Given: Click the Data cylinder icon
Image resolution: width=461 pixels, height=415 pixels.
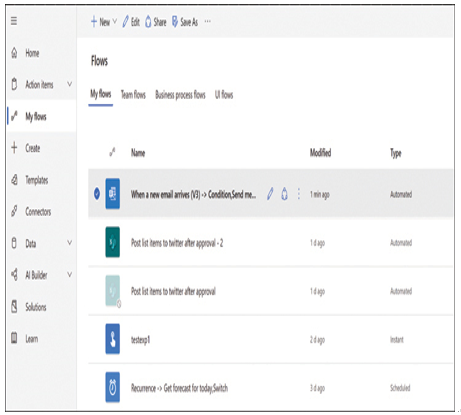Looking at the screenshot, I should pos(14,243).
